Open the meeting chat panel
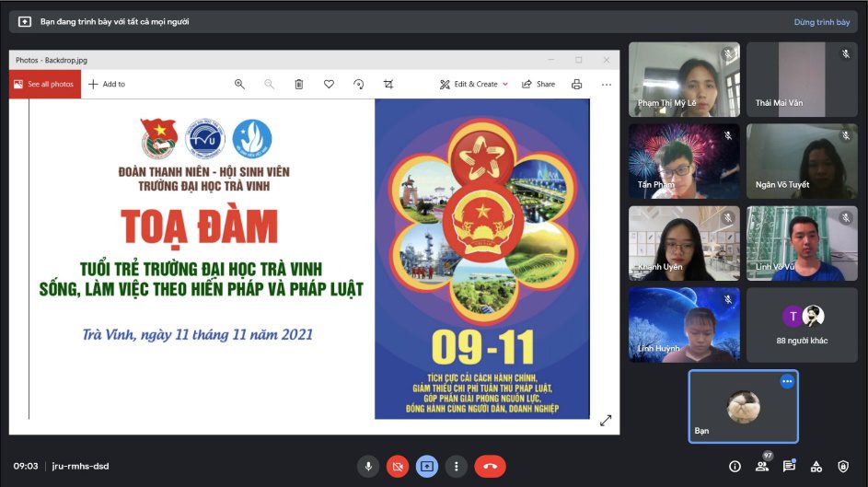Screen dimensions: 868x487 (x=789, y=466)
